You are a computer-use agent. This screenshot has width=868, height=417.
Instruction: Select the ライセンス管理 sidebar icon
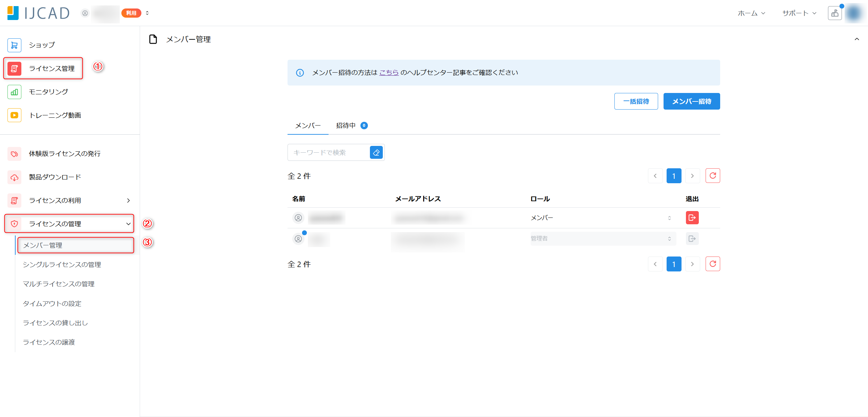click(14, 68)
